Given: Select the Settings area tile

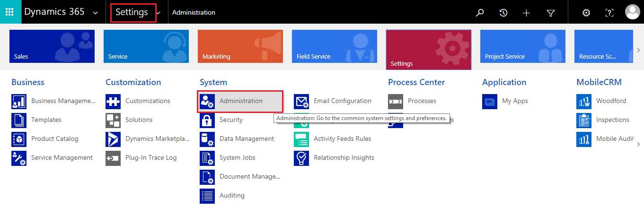Looking at the screenshot, I should (x=429, y=50).
